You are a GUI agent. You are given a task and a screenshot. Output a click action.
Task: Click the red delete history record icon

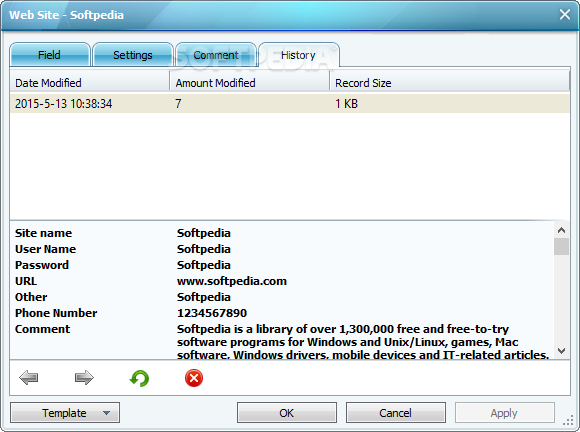click(x=194, y=378)
